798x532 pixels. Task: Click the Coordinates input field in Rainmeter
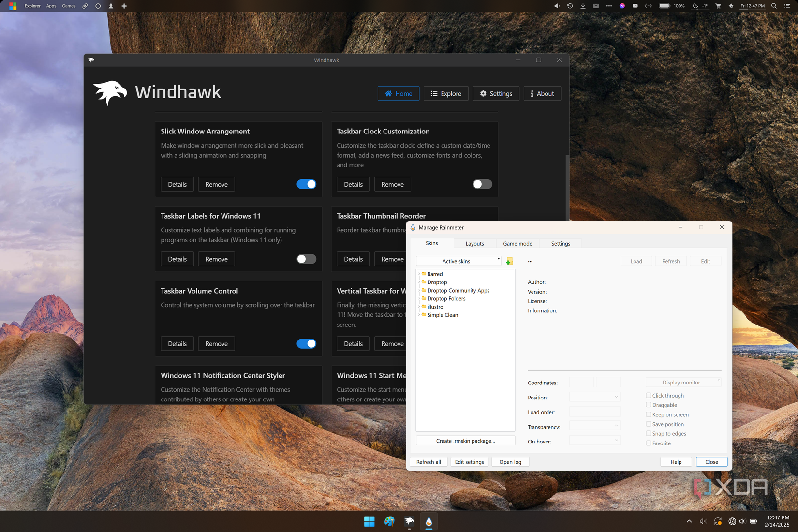[581, 382]
